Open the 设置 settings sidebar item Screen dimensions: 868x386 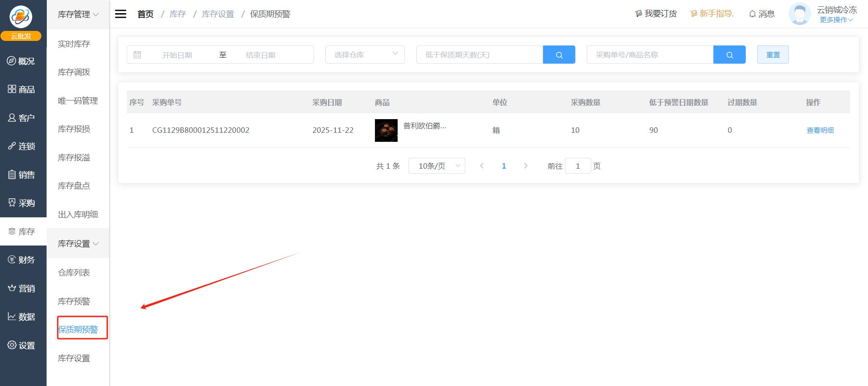(x=21, y=345)
